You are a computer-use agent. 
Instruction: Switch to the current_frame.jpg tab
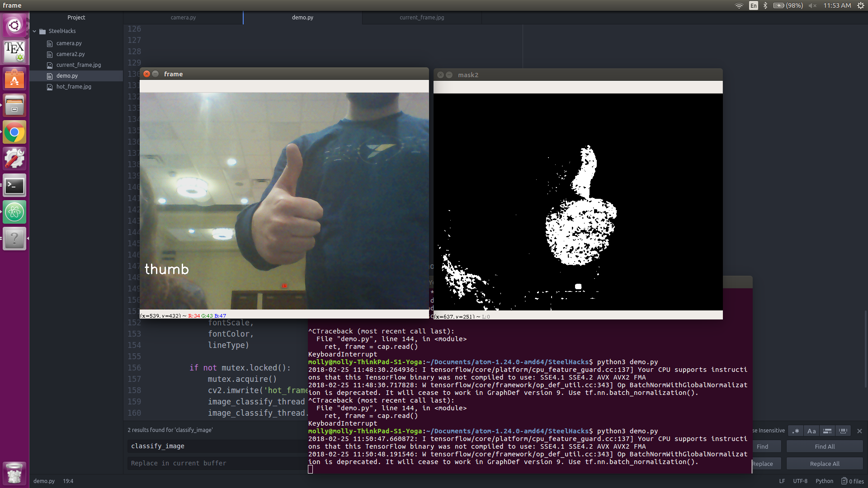421,18
